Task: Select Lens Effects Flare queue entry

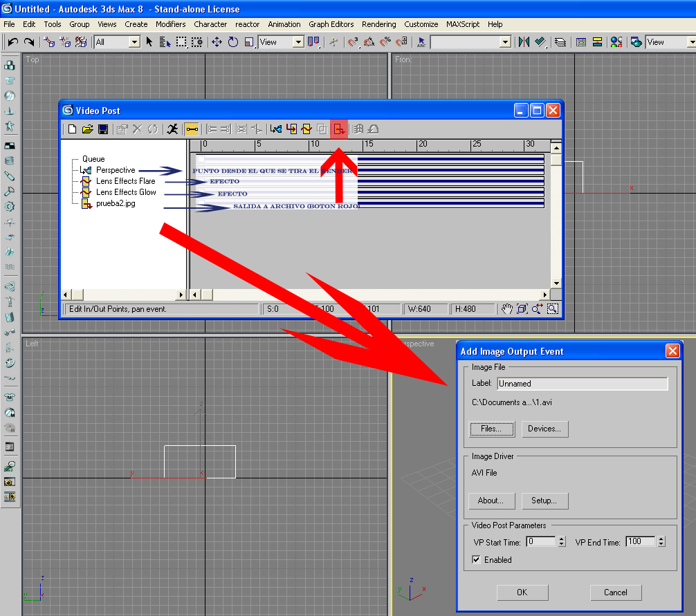Action: tap(126, 181)
